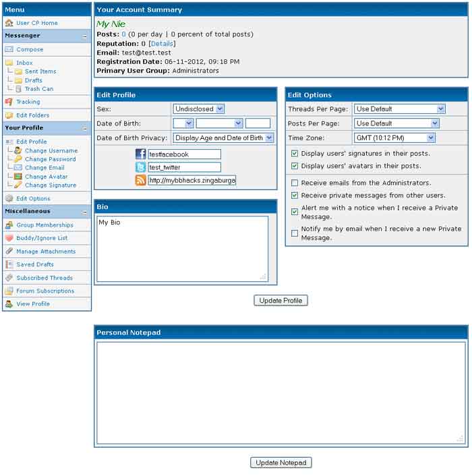Enable email notification for new Private Message
This screenshot has width=472, height=476.
[295, 233]
